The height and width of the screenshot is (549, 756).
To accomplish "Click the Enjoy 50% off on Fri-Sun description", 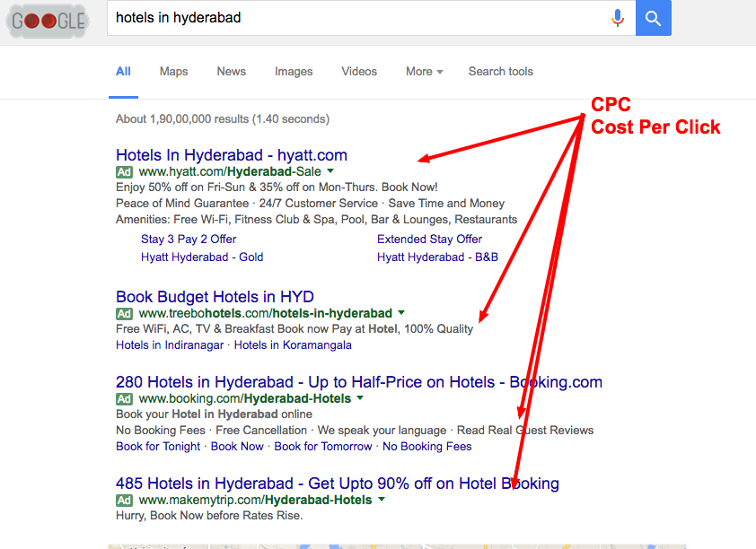I will coord(277,187).
